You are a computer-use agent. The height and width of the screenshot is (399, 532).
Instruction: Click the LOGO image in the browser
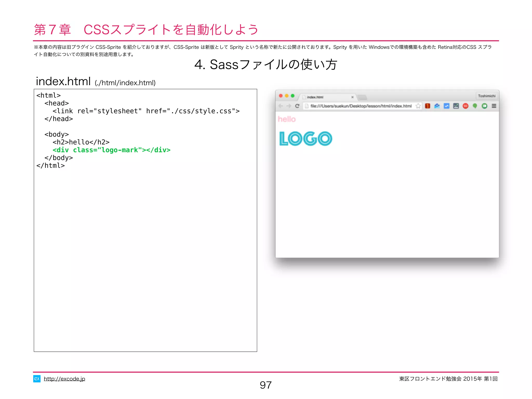tap(306, 138)
